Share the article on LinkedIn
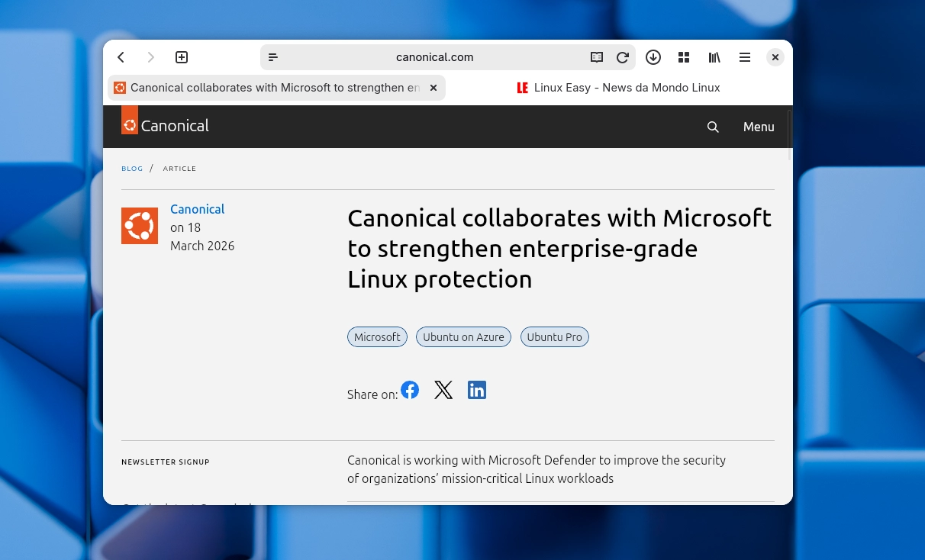925x560 pixels. click(x=477, y=390)
